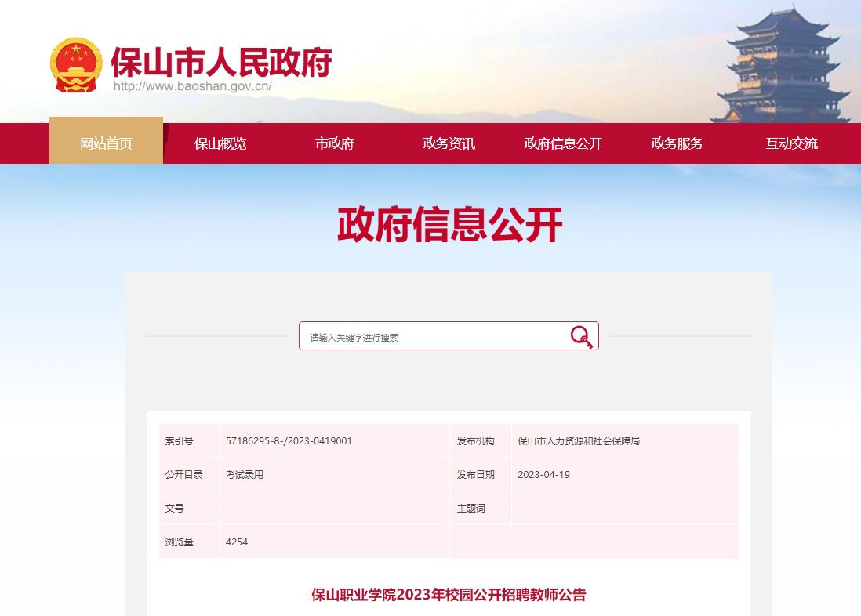Open 政府信息公开 navigation item
The height and width of the screenshot is (616, 861).
click(563, 143)
